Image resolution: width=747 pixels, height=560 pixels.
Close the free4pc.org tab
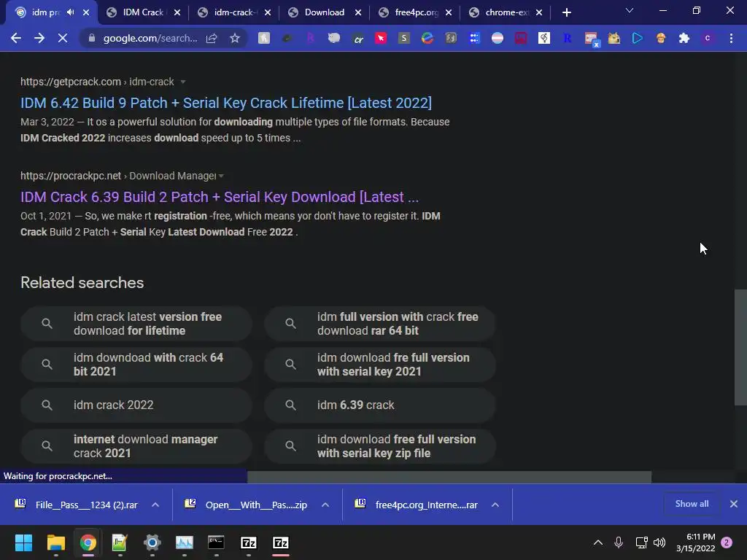[449, 12]
